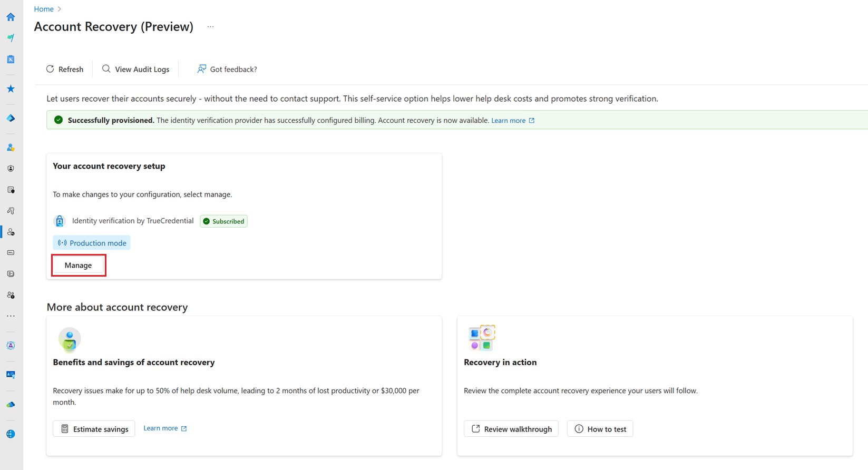Click the Refresh toolbar button
The height and width of the screenshot is (470, 868).
coord(65,69)
